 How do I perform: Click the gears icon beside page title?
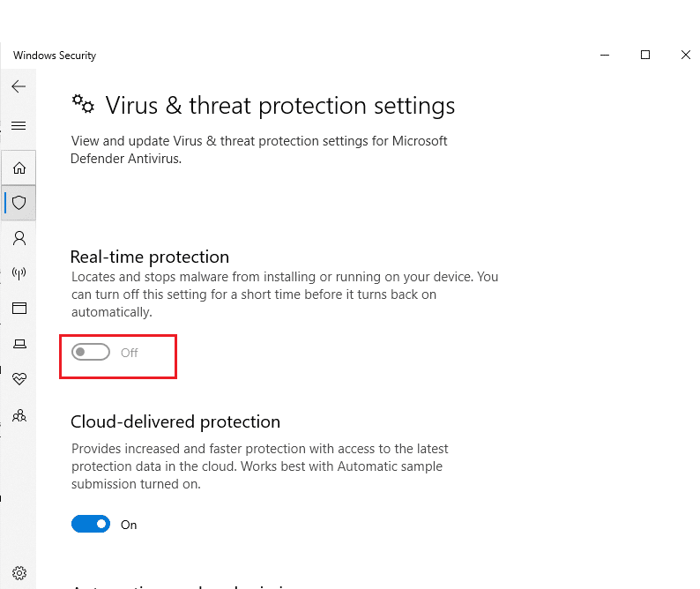[83, 105]
